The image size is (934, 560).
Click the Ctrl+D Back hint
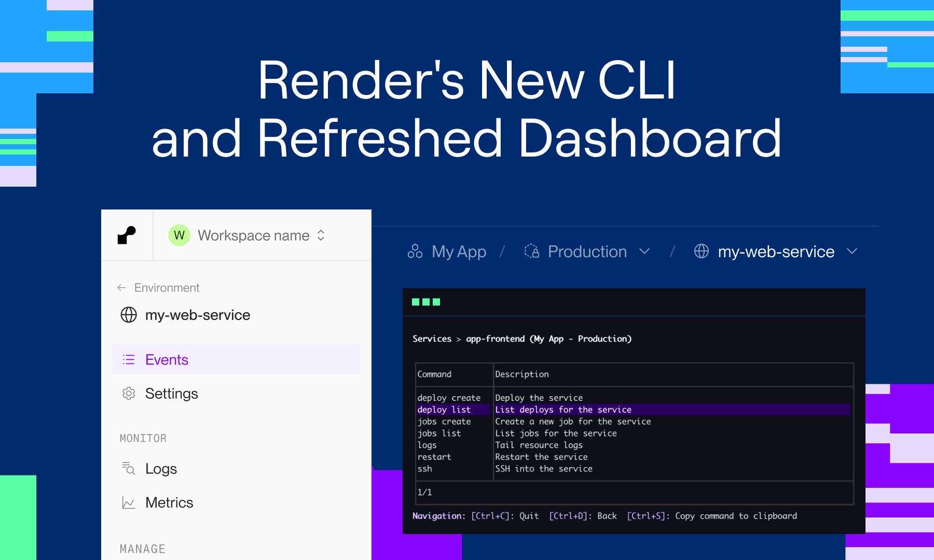pyautogui.click(x=583, y=516)
